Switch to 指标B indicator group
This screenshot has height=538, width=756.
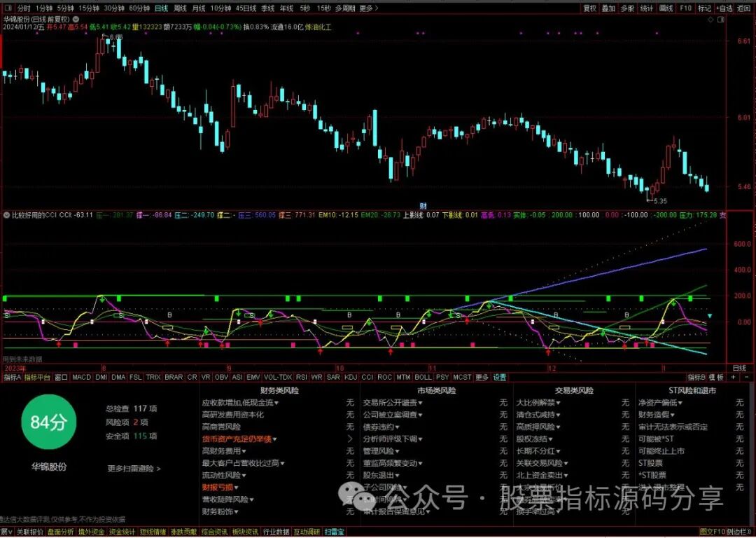[x=696, y=378]
